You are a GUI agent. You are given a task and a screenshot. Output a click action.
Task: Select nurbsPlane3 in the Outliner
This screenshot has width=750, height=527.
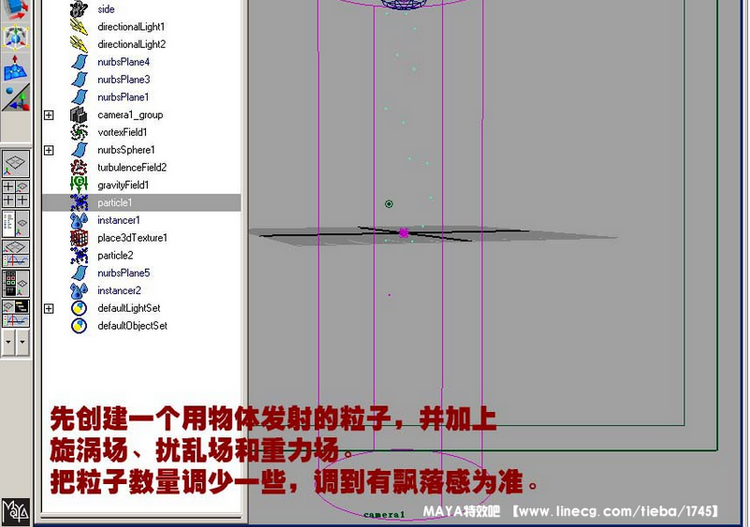(123, 79)
